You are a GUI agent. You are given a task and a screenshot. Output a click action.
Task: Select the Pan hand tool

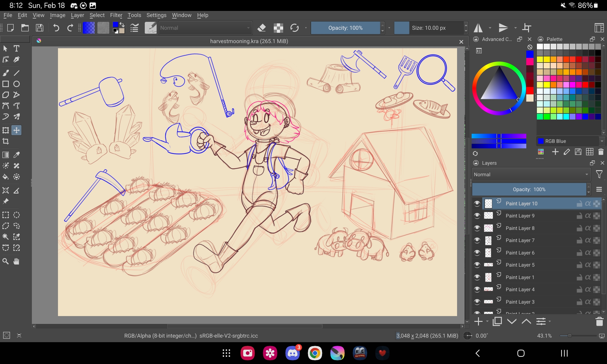[16, 261]
